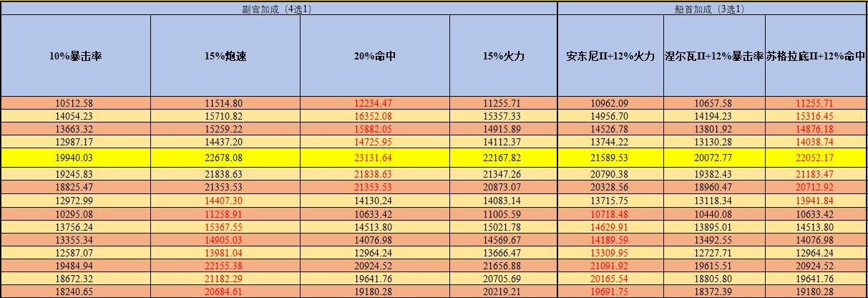Select the 船首加成（3选1）merged header cell
The image size is (868, 298).
click(x=712, y=9)
